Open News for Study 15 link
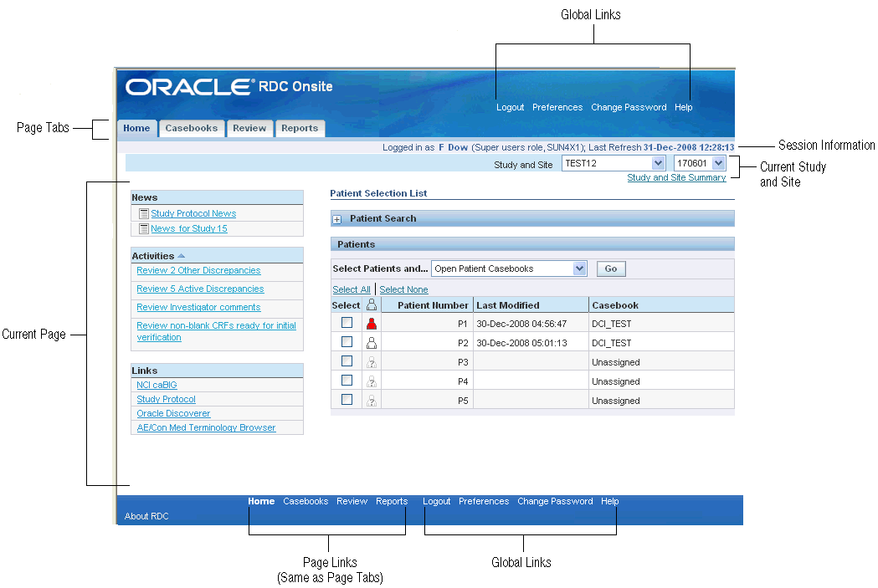The image size is (878, 588). 188,229
